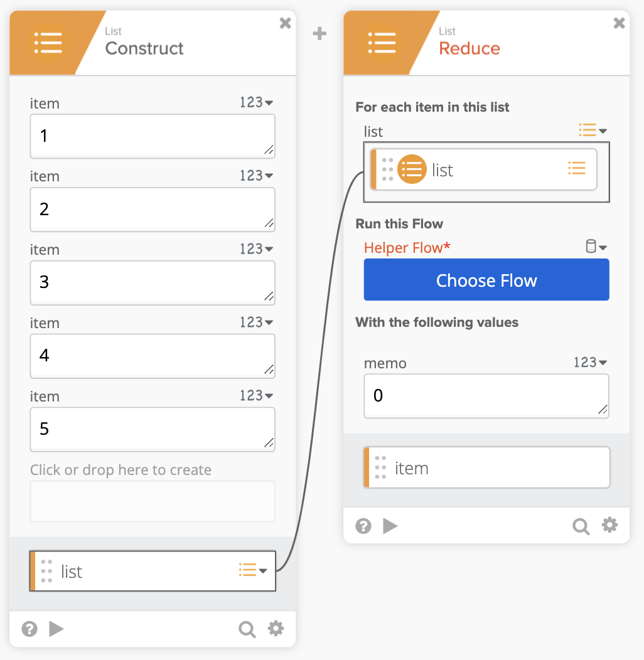Open Helper Flow type dropdown
The width and height of the screenshot is (644, 660).
click(596, 247)
